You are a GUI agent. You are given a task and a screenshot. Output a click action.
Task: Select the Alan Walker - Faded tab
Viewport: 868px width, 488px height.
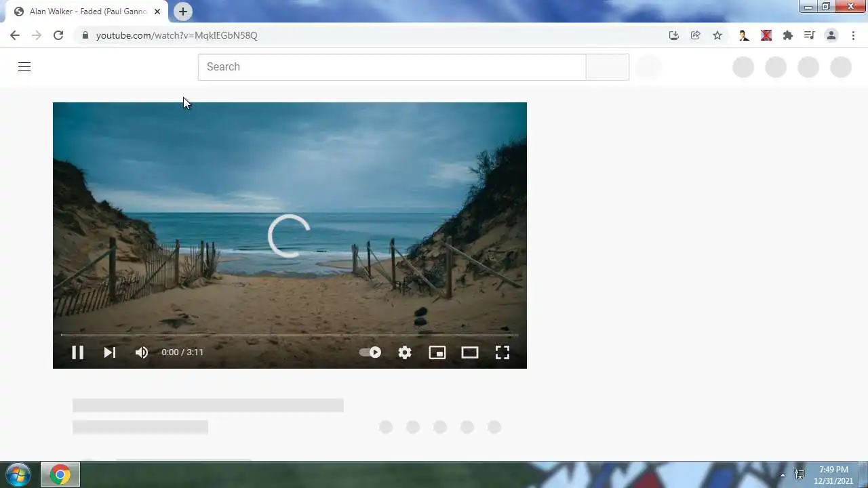tap(87, 12)
